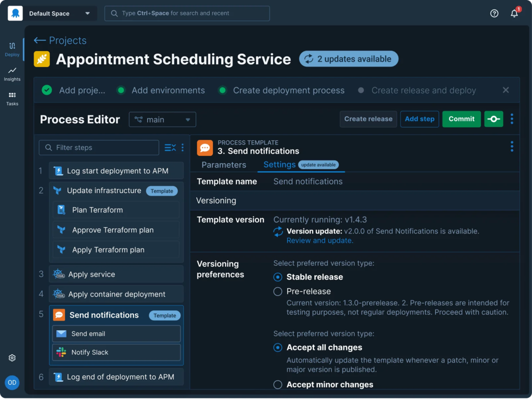Open the notifications bell icon
Screen dimensions: 532x402
[x=514, y=14]
